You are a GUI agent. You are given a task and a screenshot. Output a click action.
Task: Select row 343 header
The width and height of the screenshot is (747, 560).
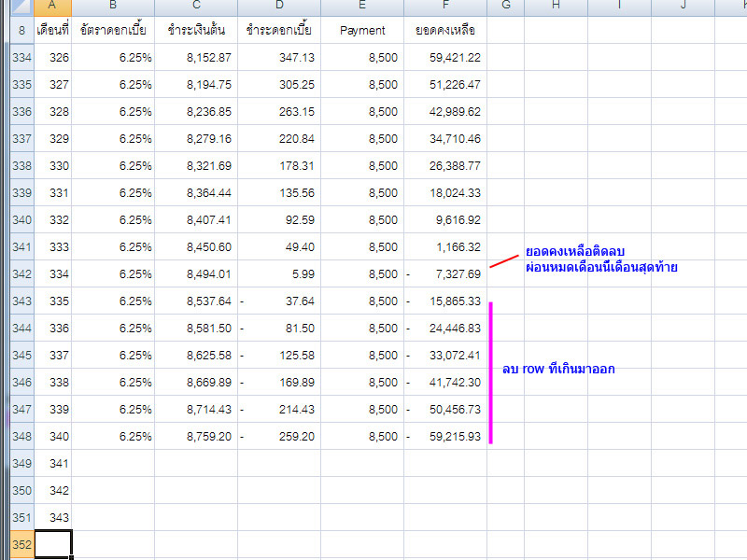[21, 301]
